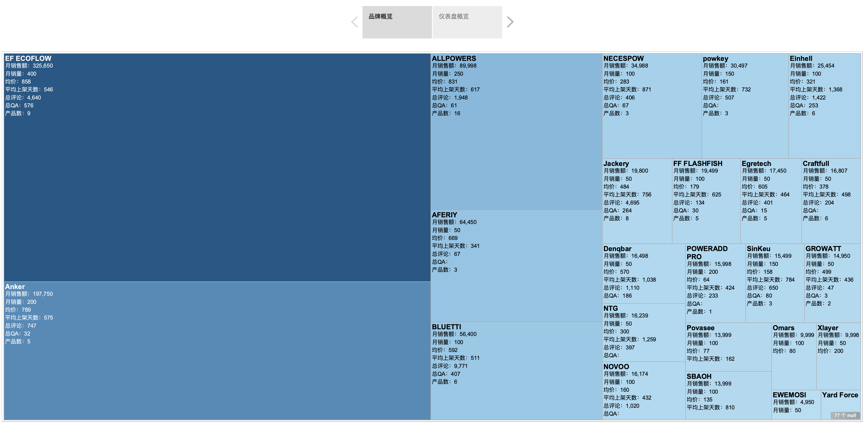The image size is (868, 423).
Task: Click the NECESPOW brand name
Action: coord(623,58)
